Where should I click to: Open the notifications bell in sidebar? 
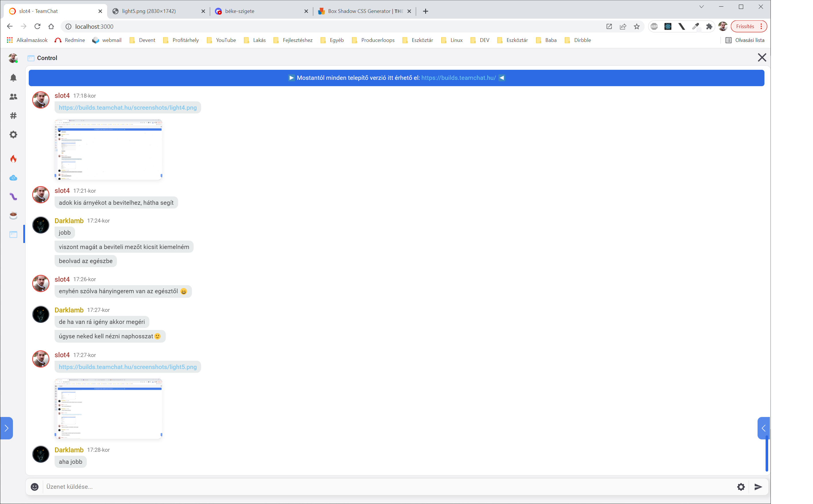click(x=13, y=78)
